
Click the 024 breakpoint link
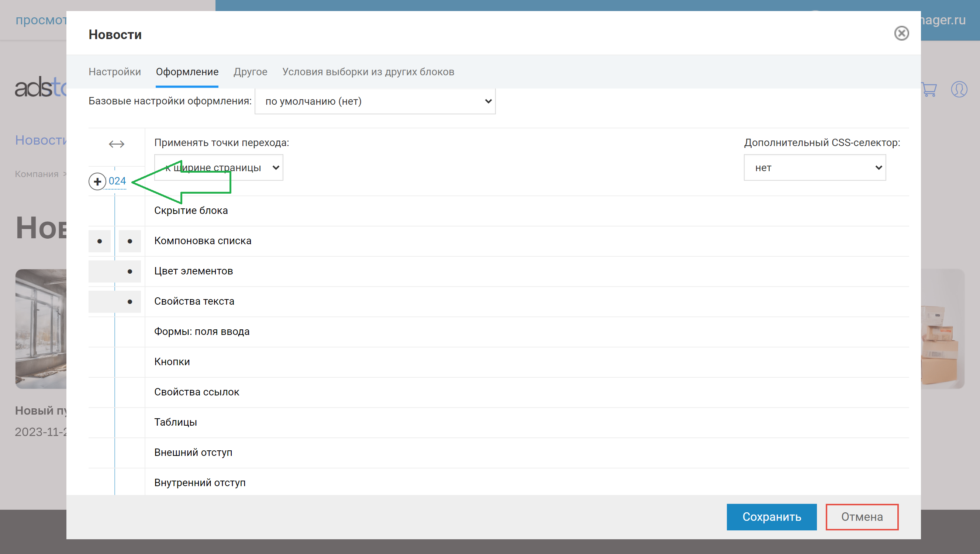pos(117,181)
